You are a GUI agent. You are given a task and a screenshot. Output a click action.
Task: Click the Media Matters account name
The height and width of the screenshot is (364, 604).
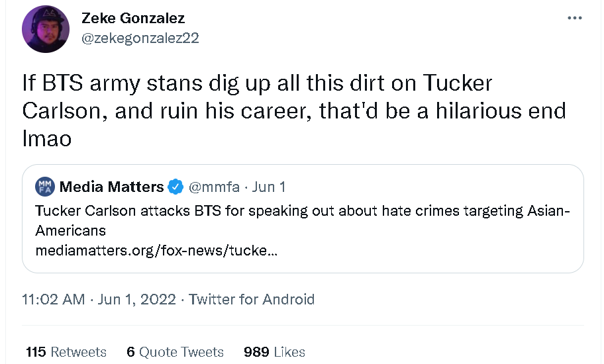click(111, 187)
